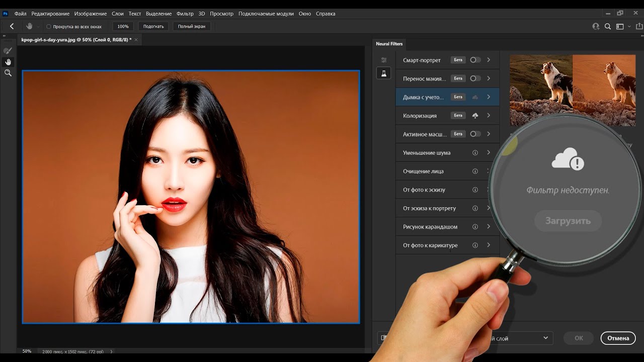Click the Отмена button
The image size is (644, 362).
click(x=618, y=338)
